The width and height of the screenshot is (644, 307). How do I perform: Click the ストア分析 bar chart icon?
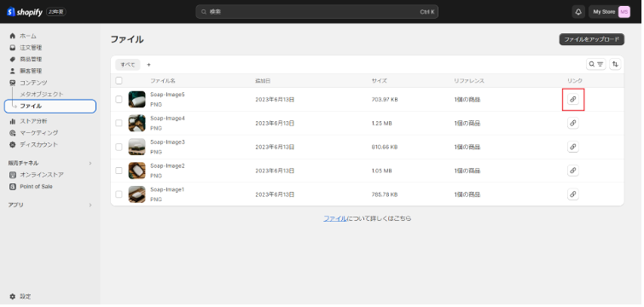click(x=12, y=121)
